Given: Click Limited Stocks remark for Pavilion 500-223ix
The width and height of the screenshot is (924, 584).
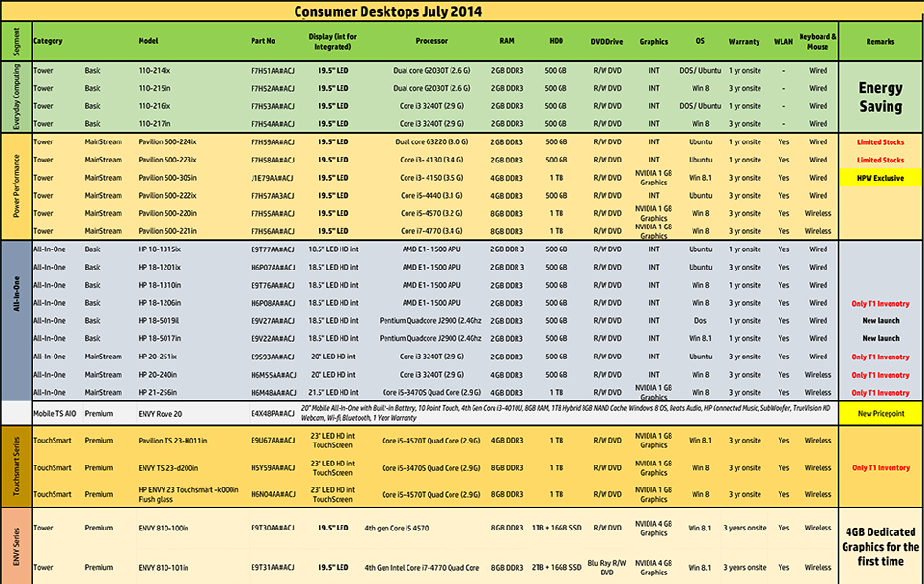Looking at the screenshot, I should tap(880, 160).
